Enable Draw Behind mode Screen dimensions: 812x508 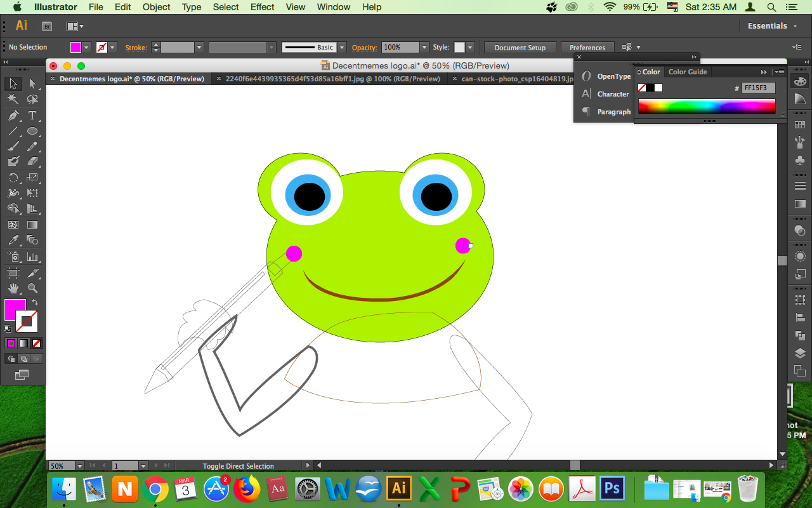pos(23,359)
